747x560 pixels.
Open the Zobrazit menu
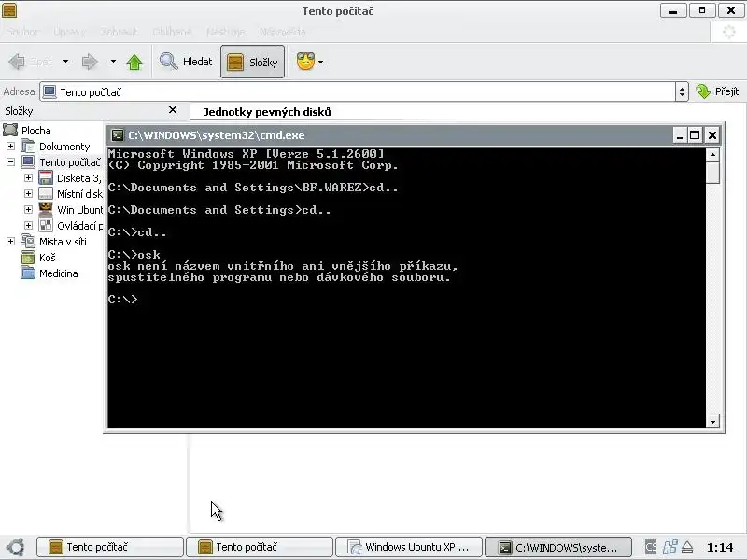coord(120,32)
